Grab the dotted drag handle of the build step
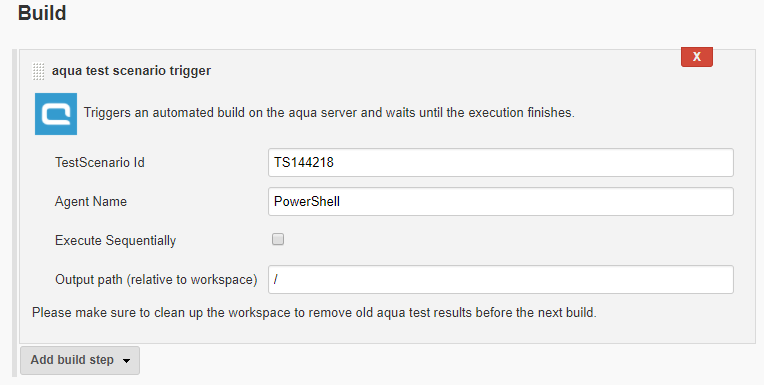Viewport: 764px width, 385px height. pyautogui.click(x=38, y=71)
